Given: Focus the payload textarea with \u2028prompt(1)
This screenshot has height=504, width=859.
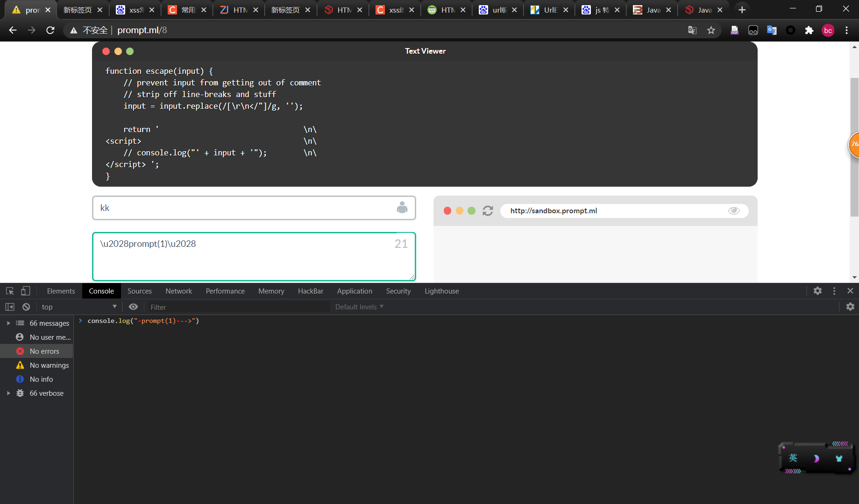Looking at the screenshot, I should [254, 257].
